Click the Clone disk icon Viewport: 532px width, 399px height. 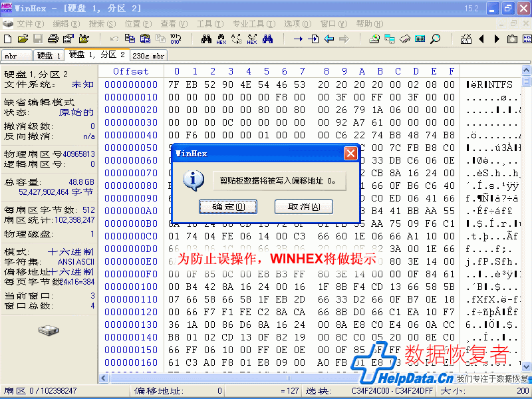390,39
